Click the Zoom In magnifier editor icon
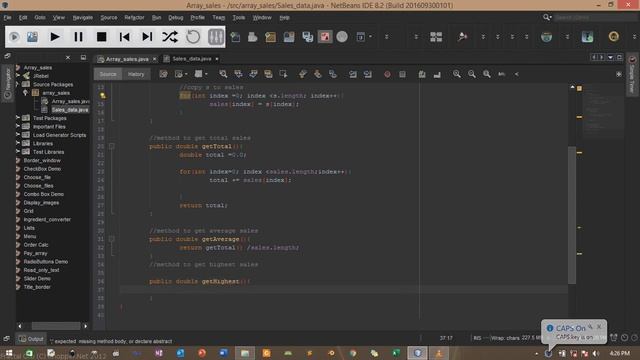 457,74
